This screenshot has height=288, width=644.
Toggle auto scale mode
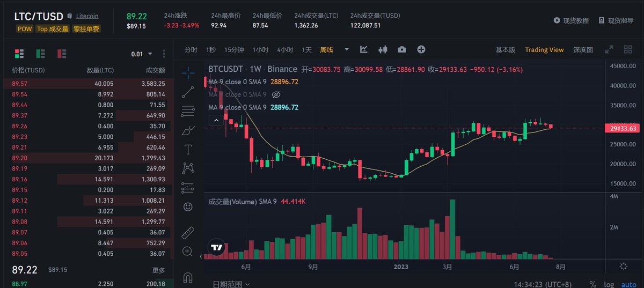tap(628, 284)
